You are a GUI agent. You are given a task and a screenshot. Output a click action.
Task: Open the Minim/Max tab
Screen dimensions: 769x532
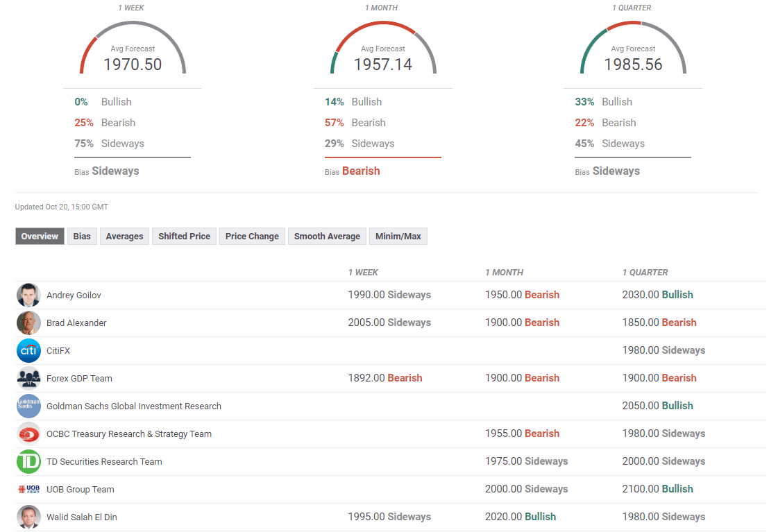click(398, 237)
